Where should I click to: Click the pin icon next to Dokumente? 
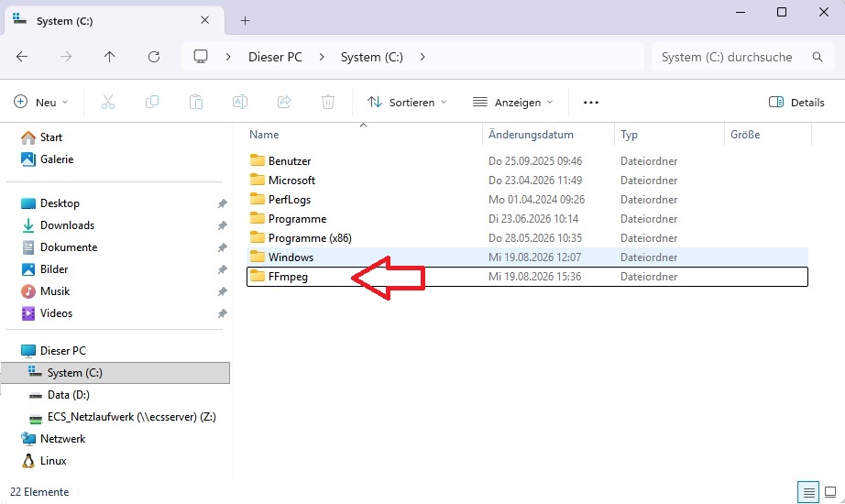[x=222, y=248]
